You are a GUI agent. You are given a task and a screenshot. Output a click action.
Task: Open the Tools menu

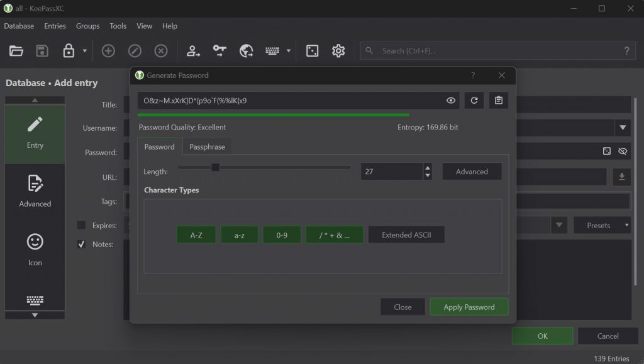click(x=118, y=26)
